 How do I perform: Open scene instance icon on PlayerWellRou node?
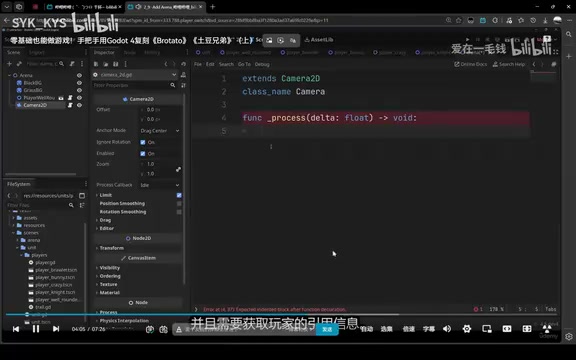(x=61, y=98)
